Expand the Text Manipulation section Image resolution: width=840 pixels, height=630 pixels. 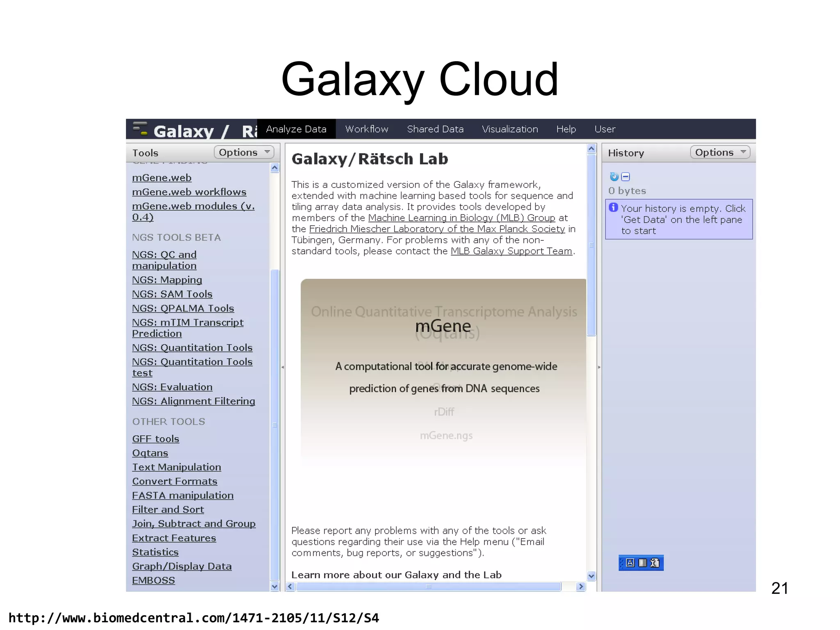pos(176,467)
